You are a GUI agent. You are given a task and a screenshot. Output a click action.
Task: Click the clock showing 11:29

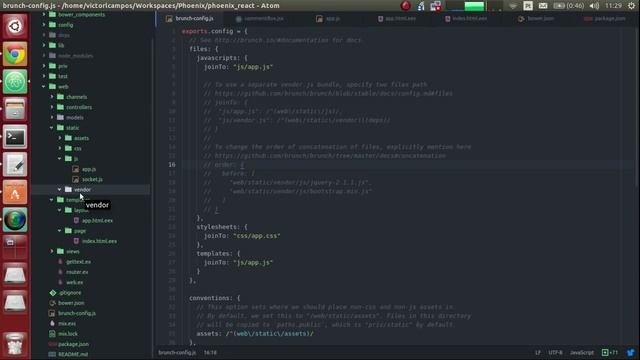(x=613, y=6)
